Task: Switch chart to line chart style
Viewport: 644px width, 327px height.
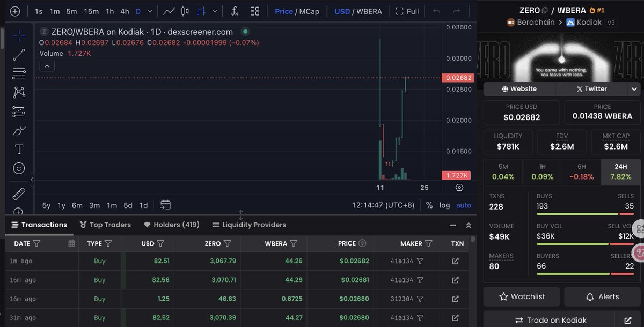Action: (x=169, y=11)
